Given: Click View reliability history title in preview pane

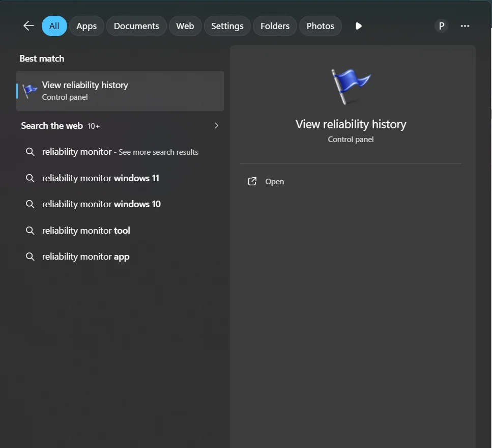Looking at the screenshot, I should coord(351,124).
